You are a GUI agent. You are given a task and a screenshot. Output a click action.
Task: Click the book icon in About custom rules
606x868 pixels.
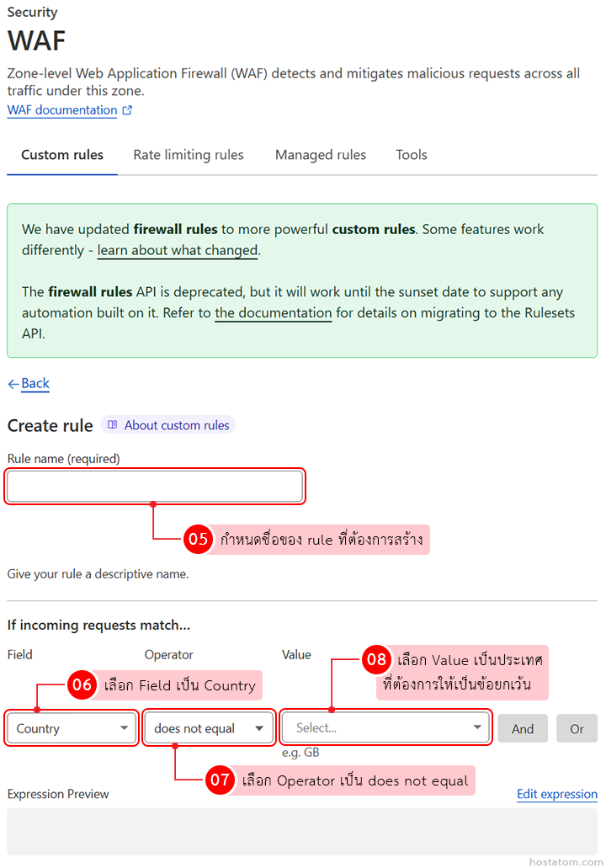point(113,426)
